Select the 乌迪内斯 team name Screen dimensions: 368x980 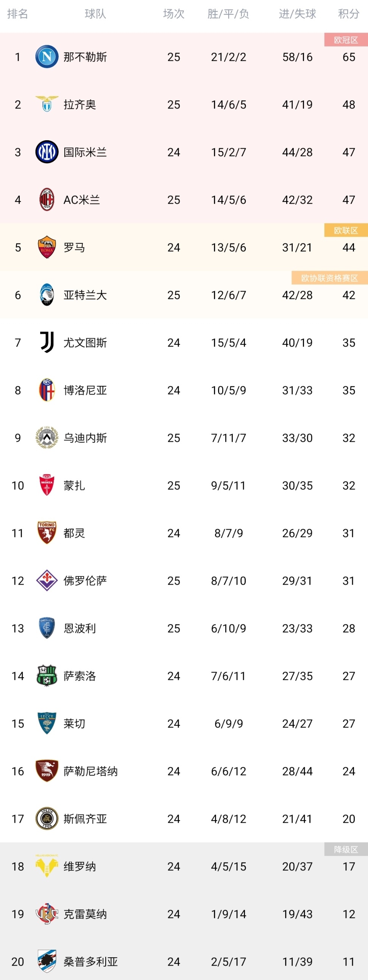click(x=85, y=438)
